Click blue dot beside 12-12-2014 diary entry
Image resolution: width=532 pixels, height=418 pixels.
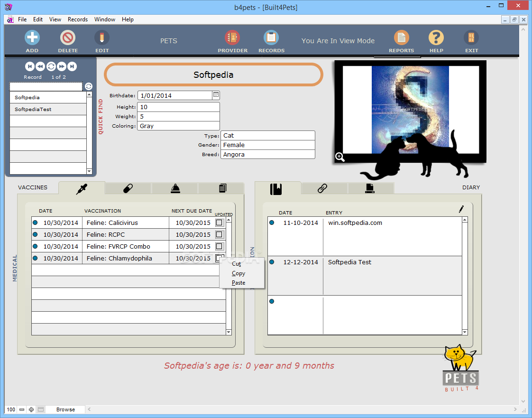pos(272,262)
